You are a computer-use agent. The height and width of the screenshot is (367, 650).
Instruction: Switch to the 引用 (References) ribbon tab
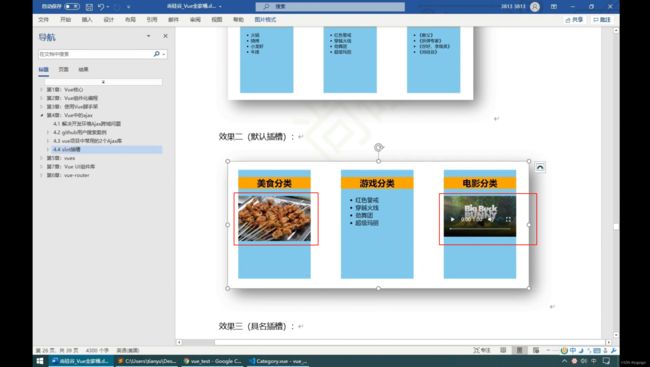pyautogui.click(x=152, y=19)
